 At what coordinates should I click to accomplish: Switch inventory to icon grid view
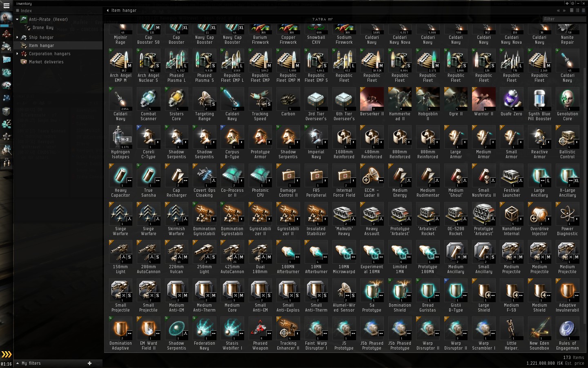click(572, 10)
